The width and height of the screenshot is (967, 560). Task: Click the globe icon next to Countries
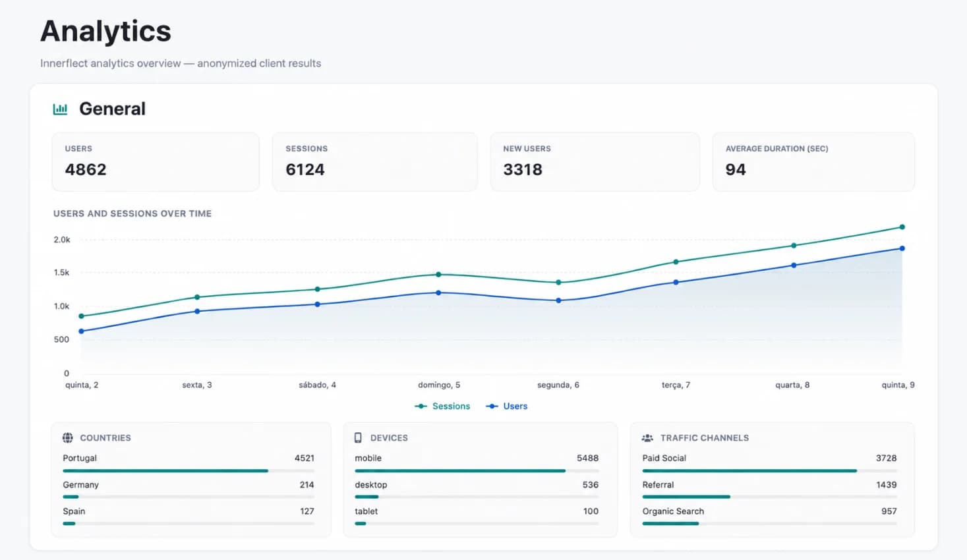(x=68, y=437)
